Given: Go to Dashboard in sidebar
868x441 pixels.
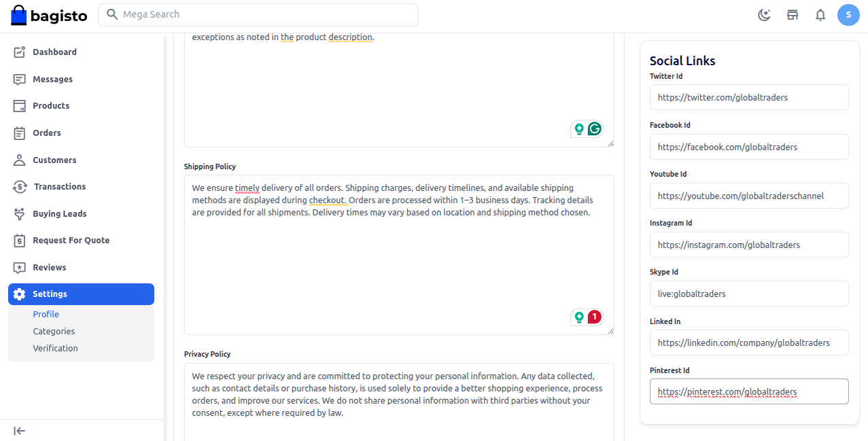Looking at the screenshot, I should pyautogui.click(x=54, y=52).
